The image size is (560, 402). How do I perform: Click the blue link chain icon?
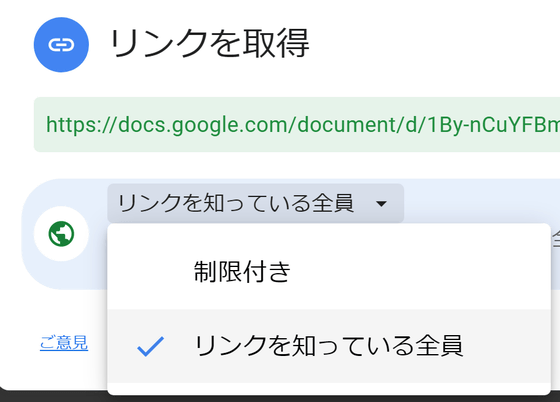61,45
